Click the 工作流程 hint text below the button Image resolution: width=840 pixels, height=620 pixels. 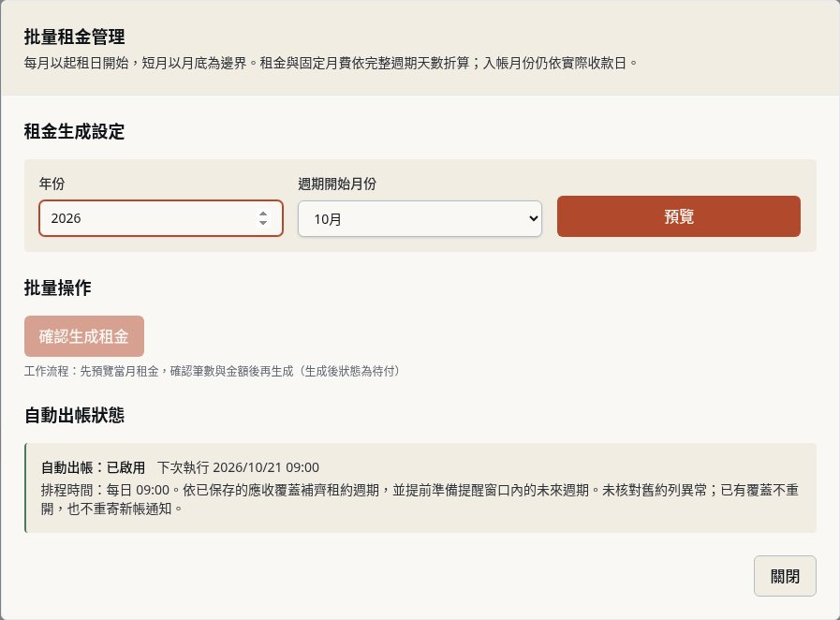click(x=213, y=371)
